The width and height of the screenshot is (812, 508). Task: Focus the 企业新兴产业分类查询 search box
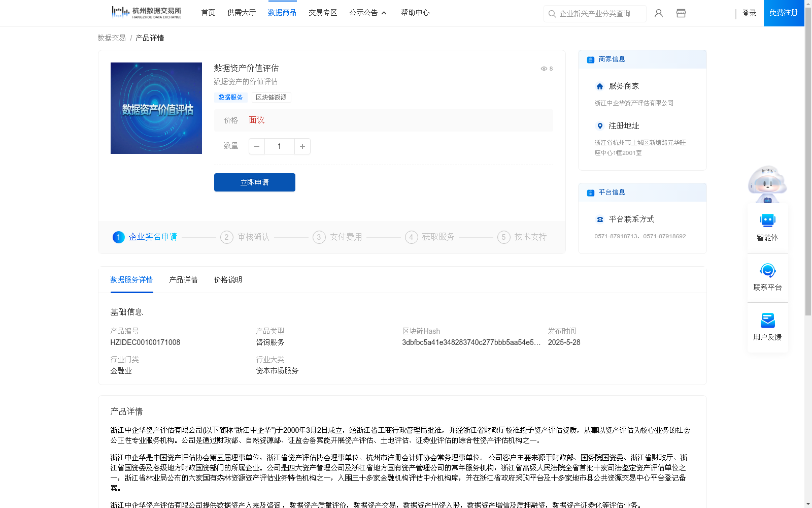595,14
